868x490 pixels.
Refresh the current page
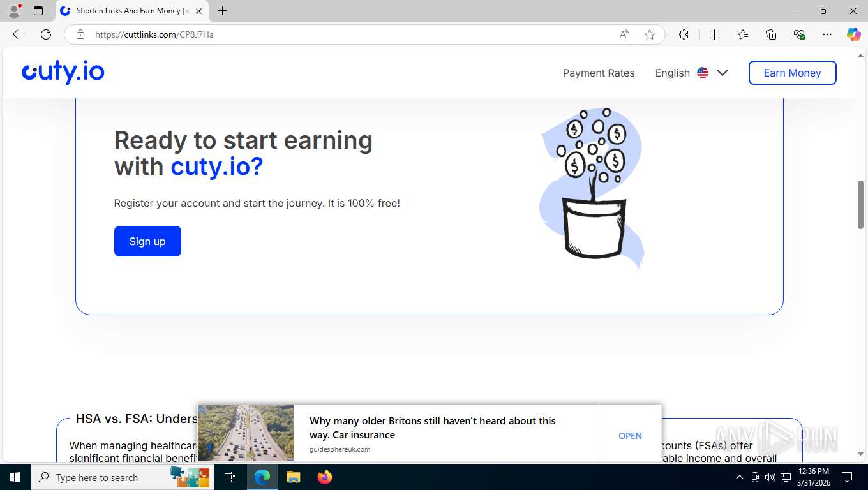tap(46, 34)
